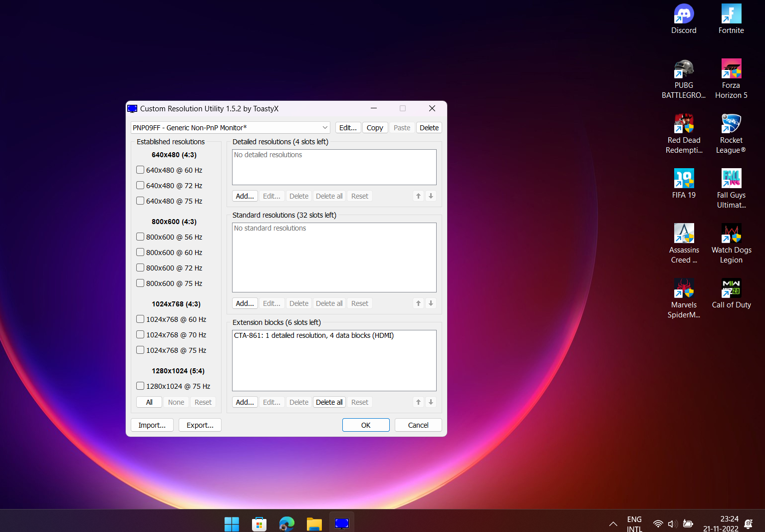
Task: Select the Rocket League desktop icon
Action: pos(731,124)
